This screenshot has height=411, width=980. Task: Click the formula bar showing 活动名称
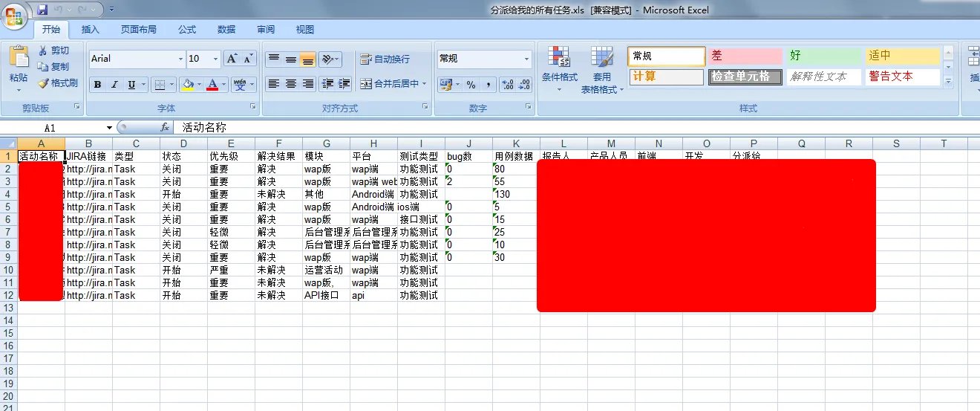tap(520, 128)
